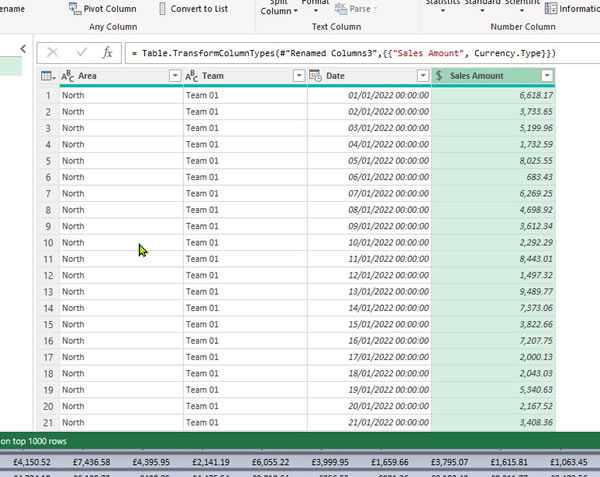This screenshot has height=477, width=600.
Task: Open the Sales Amount filter dropdown
Action: point(546,76)
